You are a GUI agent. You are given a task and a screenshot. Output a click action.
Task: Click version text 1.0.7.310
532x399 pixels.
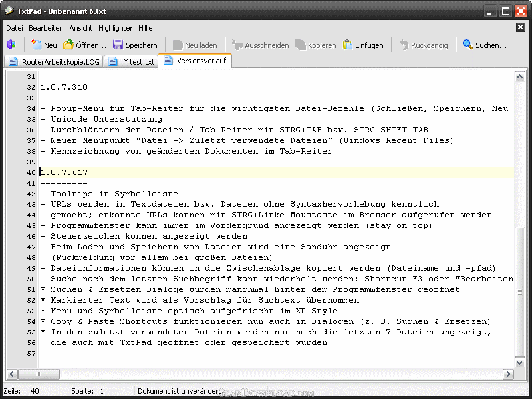tap(64, 87)
